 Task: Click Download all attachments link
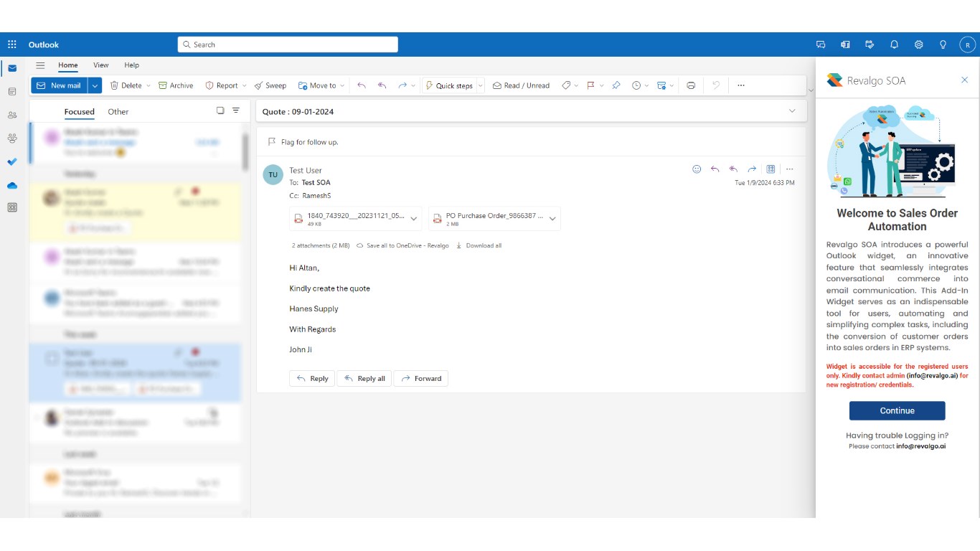(x=479, y=245)
